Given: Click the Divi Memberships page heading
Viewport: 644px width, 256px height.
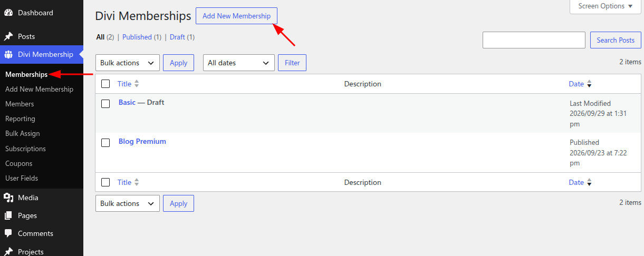Looking at the screenshot, I should pyautogui.click(x=143, y=16).
